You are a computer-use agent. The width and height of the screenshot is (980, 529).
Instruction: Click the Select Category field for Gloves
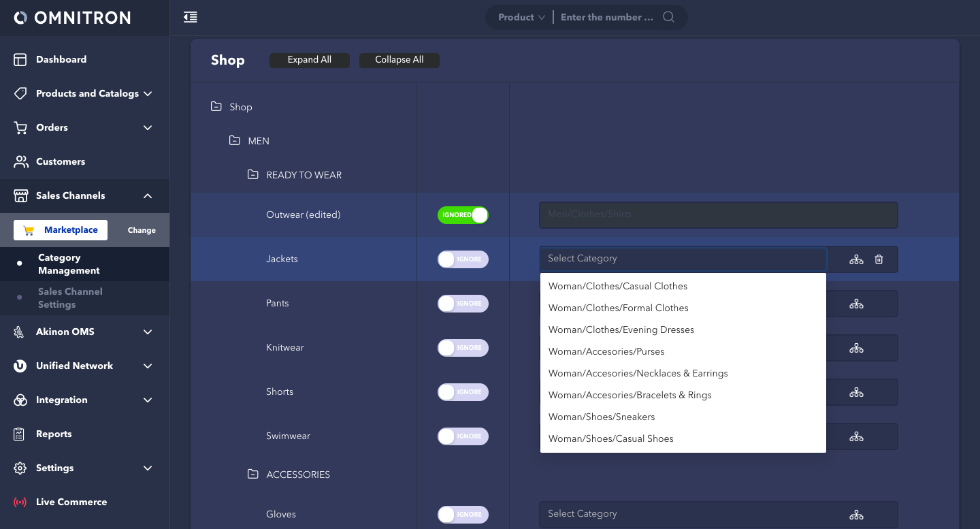click(687, 514)
